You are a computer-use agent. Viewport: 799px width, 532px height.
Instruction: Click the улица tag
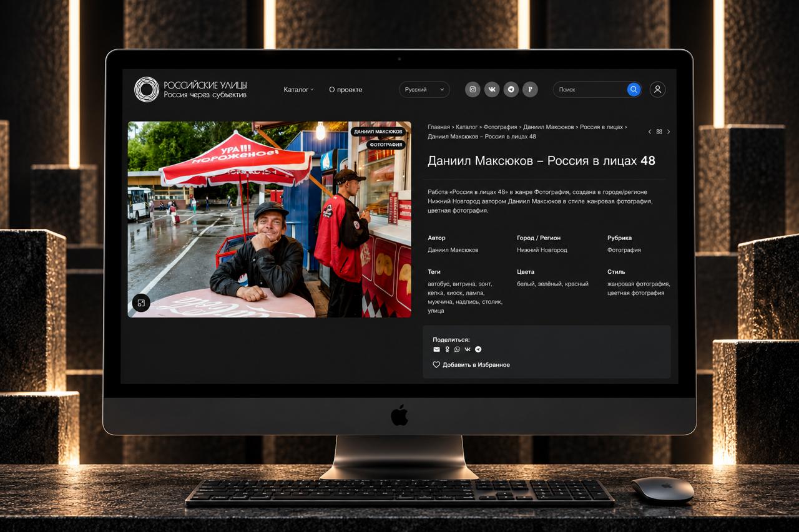point(436,311)
